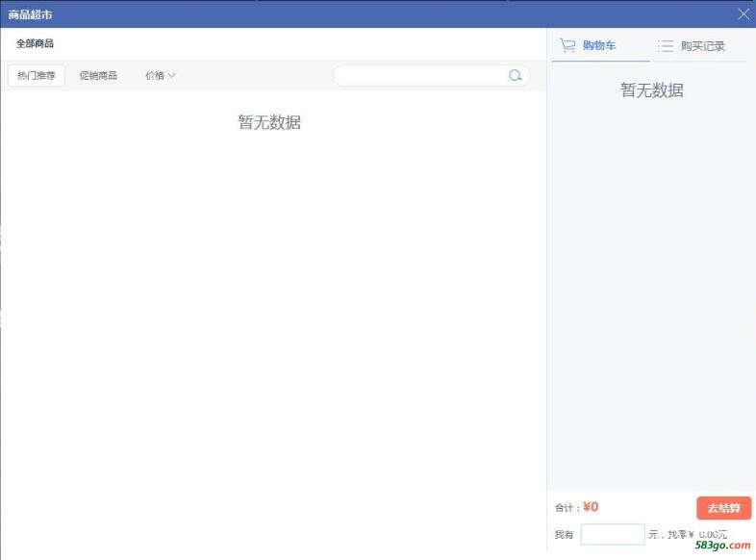Click the search magnifier icon
This screenshot has width=756, height=560.
[515, 75]
